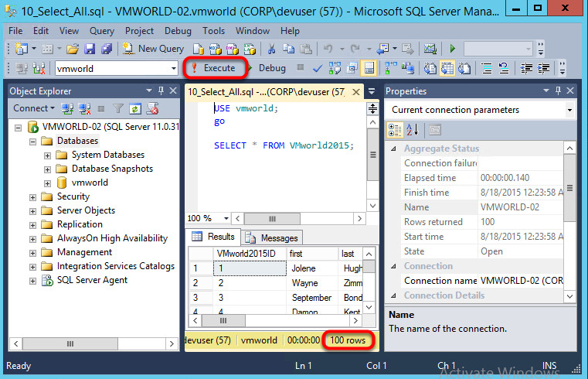Click the Query Options icon
The height and width of the screenshot is (379, 588).
[x=352, y=68]
